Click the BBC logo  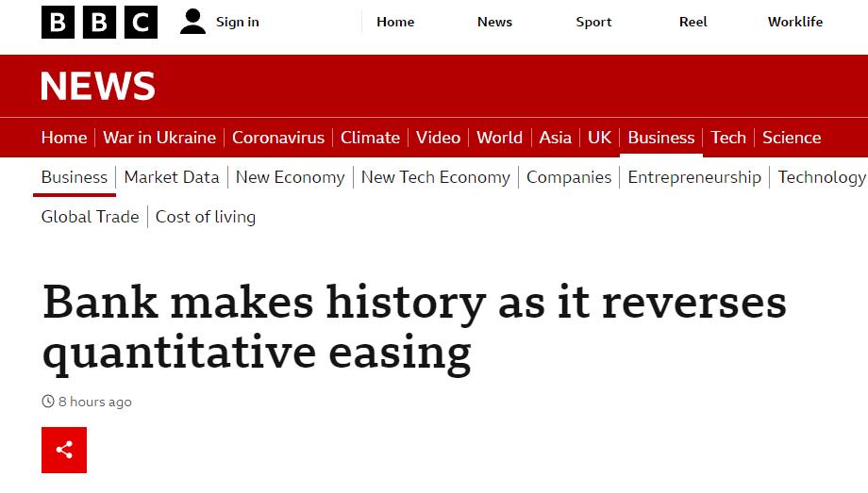100,22
